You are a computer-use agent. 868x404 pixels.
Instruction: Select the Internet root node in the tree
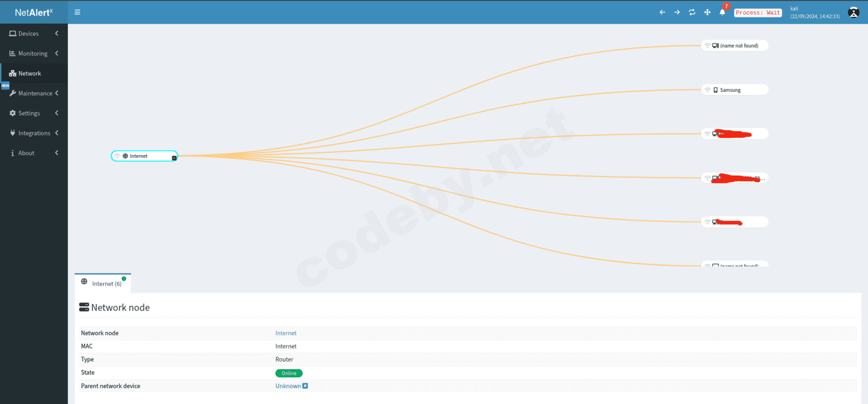[x=144, y=156]
